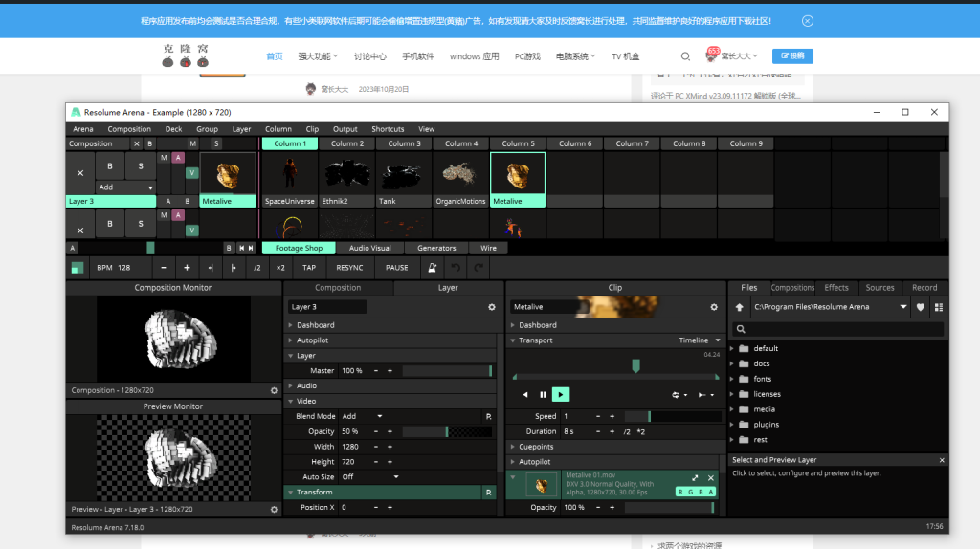Open the Output menu
The image size is (980, 549).
click(345, 129)
